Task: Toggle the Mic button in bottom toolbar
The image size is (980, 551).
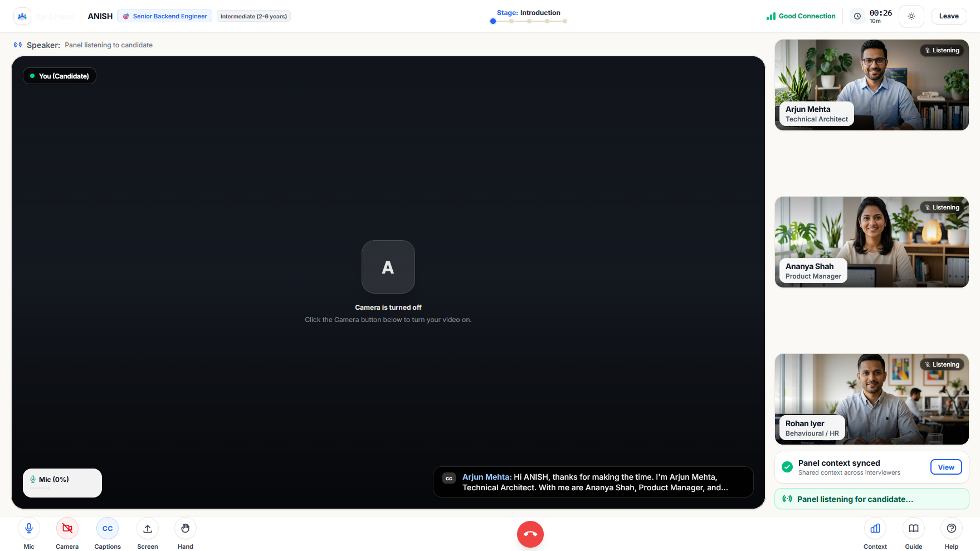Action: click(29, 528)
